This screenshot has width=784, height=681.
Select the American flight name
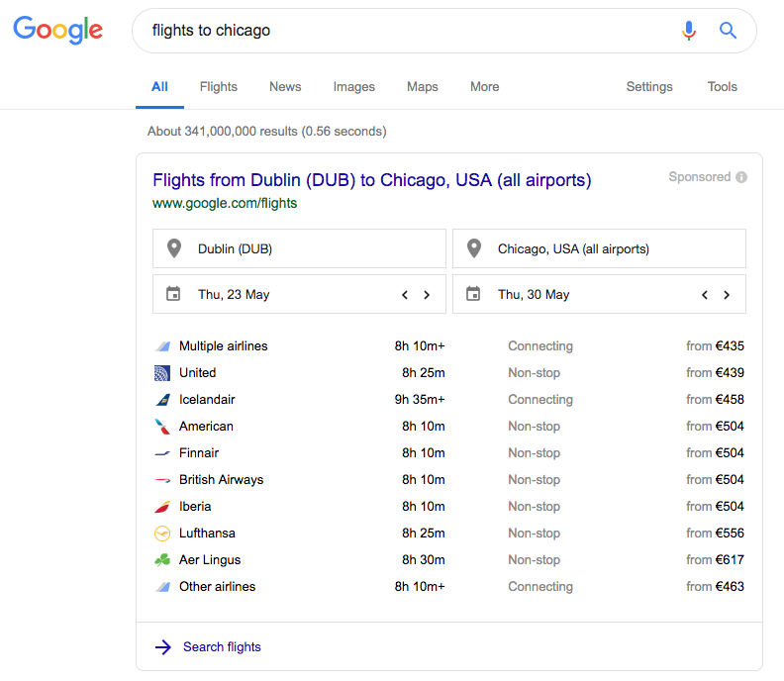pyautogui.click(x=206, y=426)
